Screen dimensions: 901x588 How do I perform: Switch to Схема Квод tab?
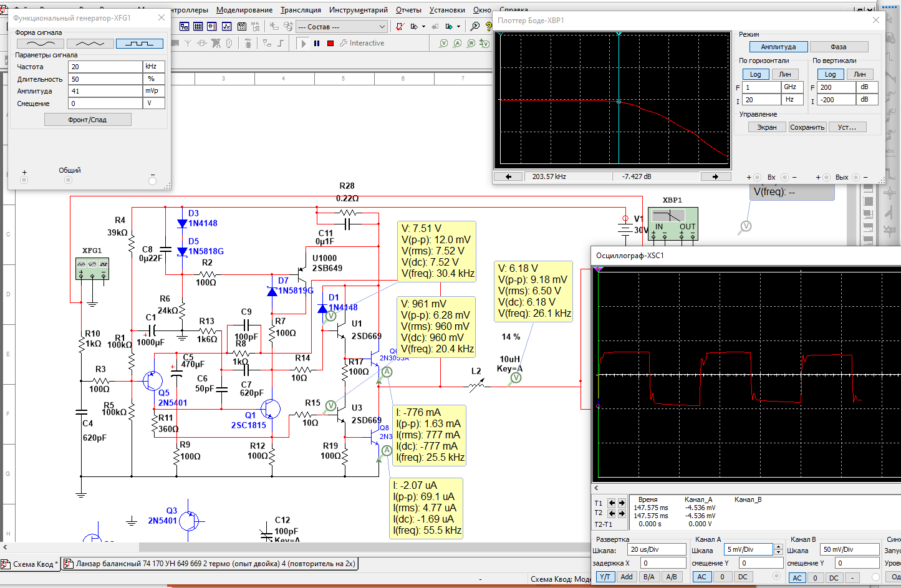[x=30, y=564]
